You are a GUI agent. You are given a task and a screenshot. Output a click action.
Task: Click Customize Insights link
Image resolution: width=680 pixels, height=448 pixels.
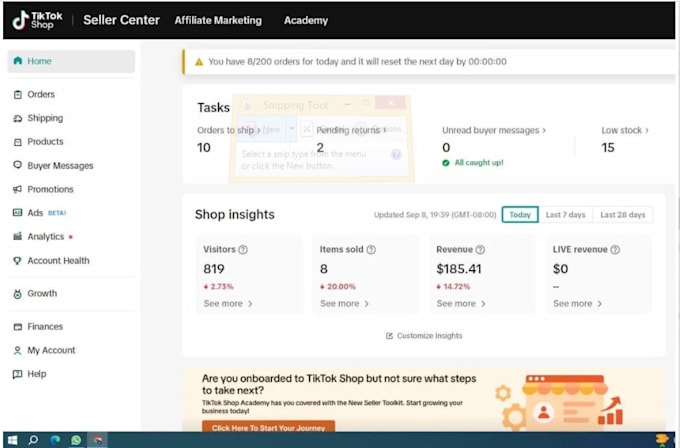coord(424,336)
